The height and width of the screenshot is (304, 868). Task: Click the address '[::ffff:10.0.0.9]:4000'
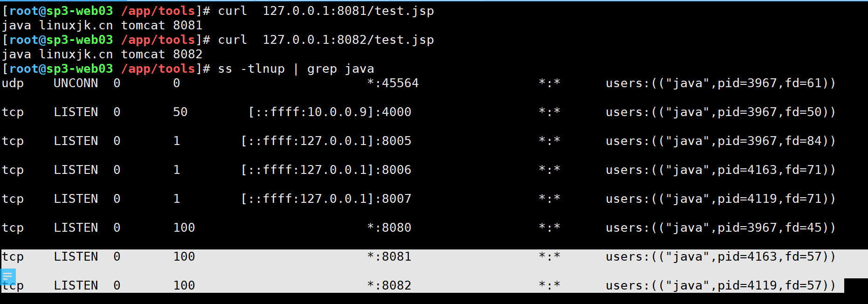tap(330, 112)
